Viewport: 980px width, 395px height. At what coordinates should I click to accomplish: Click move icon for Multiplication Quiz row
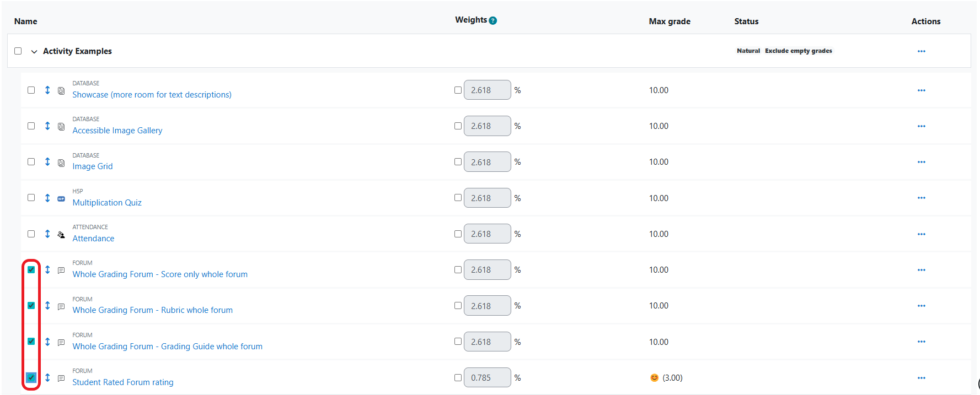coord(47,198)
